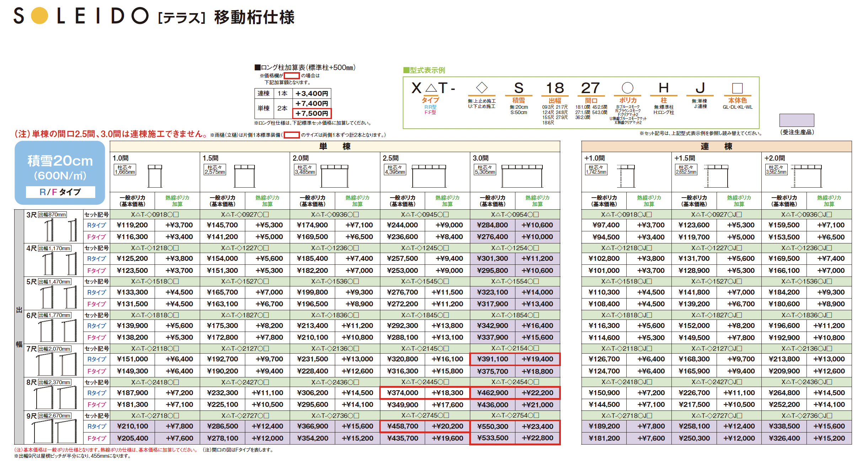This screenshot has height=462, width=868.
Task: Select the price ¥533,500
Action: coord(492,438)
